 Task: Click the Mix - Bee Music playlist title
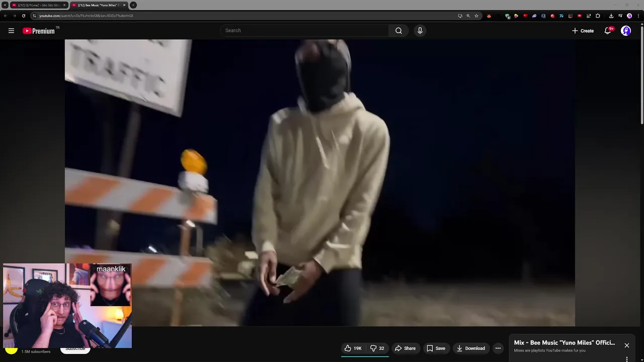565,342
